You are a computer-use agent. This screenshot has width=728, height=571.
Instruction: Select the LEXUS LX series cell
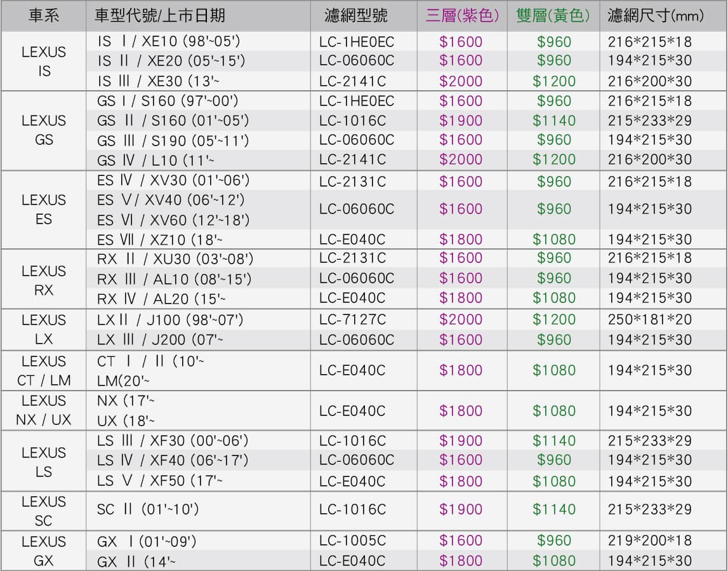click(44, 330)
